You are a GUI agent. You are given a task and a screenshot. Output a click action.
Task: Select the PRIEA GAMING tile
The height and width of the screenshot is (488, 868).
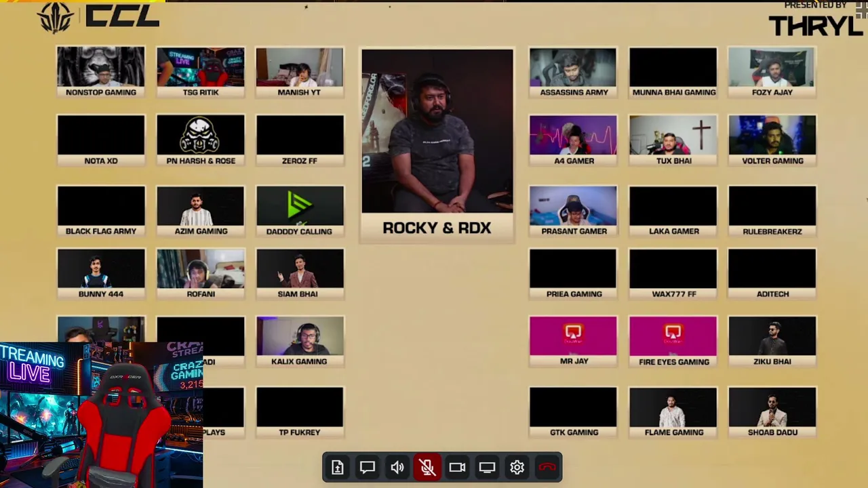pos(573,274)
